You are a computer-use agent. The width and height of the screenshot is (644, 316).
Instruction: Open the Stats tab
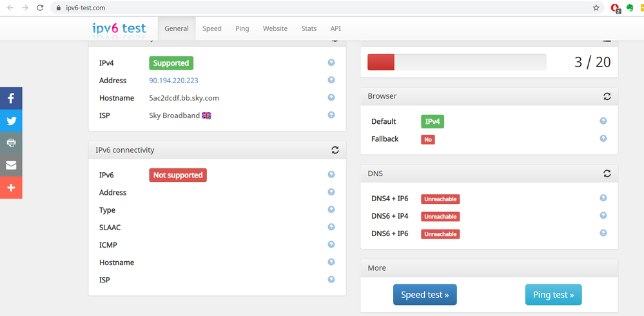(x=309, y=28)
